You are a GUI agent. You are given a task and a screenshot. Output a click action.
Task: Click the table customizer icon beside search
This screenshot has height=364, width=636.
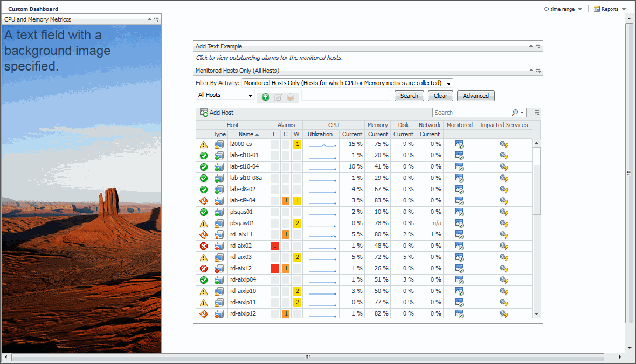pos(537,113)
